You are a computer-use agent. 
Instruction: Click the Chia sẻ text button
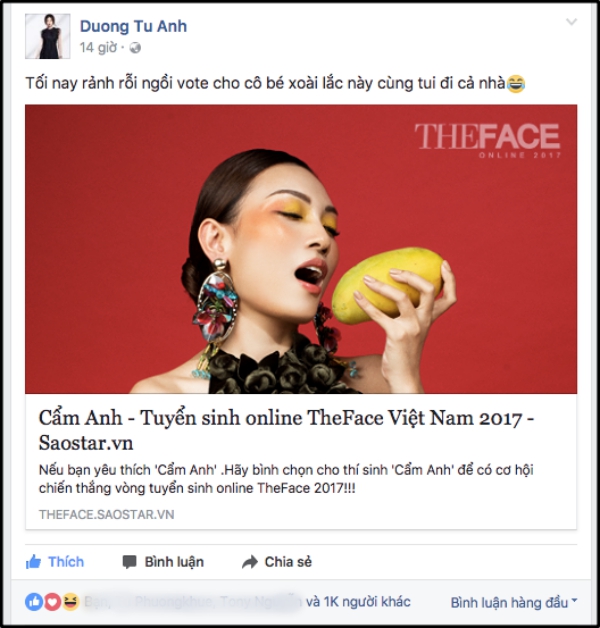(x=288, y=562)
